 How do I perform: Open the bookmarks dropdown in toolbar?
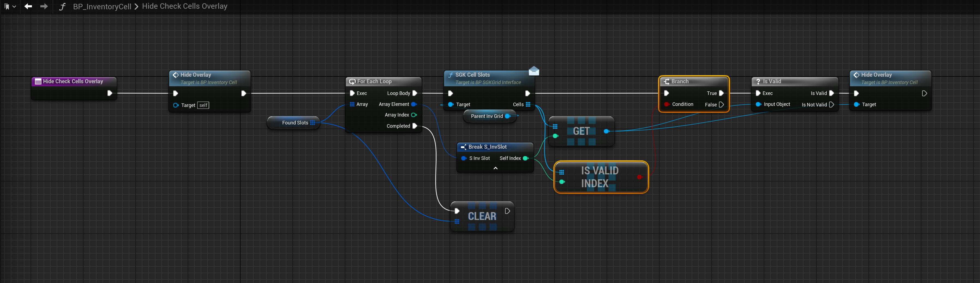tap(10, 7)
